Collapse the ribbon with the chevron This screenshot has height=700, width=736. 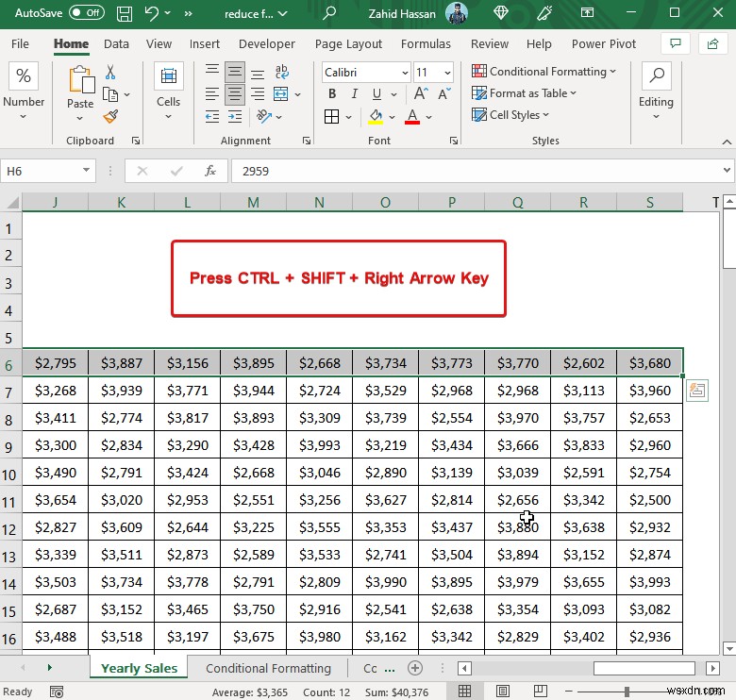coord(727,142)
